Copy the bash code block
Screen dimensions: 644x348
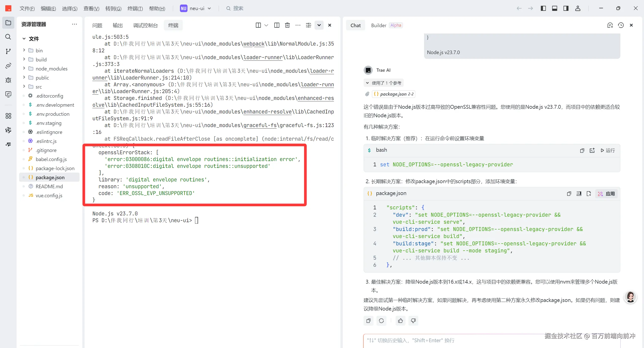pos(582,150)
